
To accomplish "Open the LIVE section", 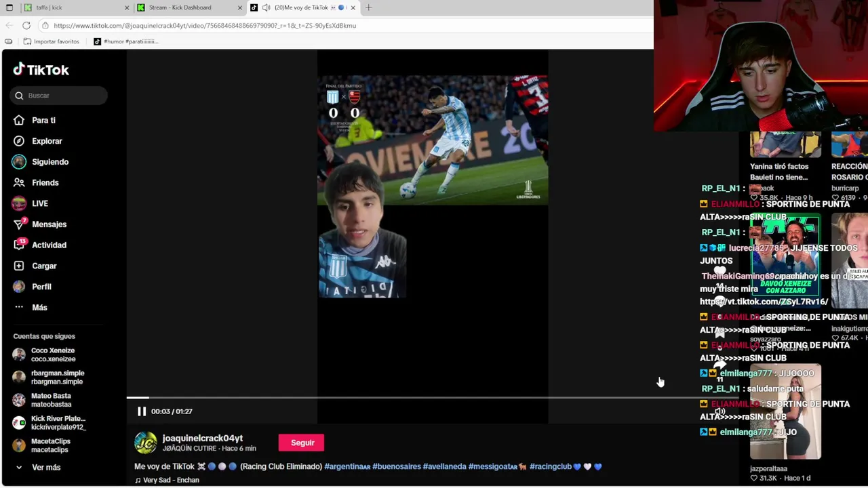I will tap(40, 203).
